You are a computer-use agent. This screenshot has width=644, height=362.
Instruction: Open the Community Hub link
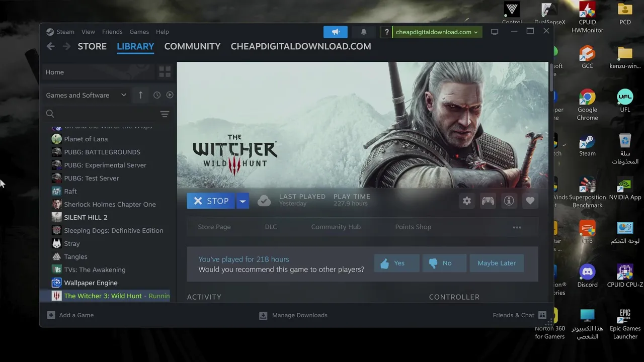tap(336, 227)
